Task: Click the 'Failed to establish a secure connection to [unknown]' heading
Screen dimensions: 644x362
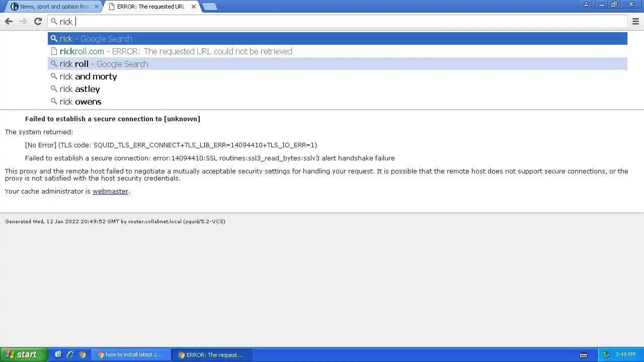Action: click(113, 119)
